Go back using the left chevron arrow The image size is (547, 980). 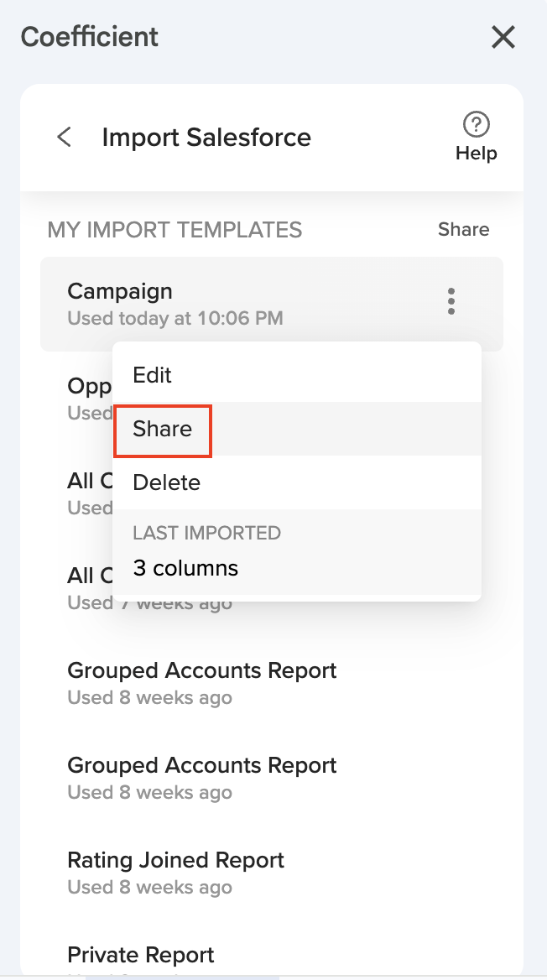point(64,137)
